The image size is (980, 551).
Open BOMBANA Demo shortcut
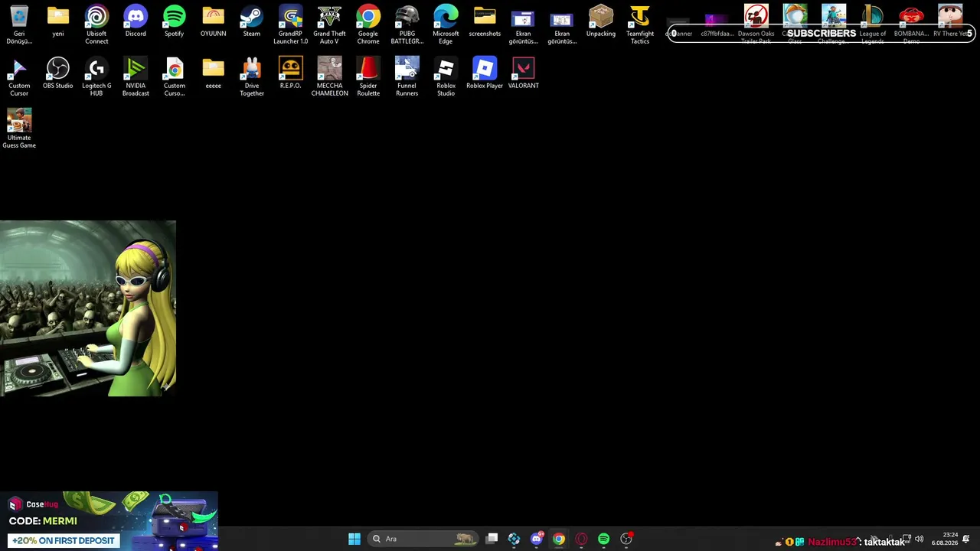[x=911, y=24]
